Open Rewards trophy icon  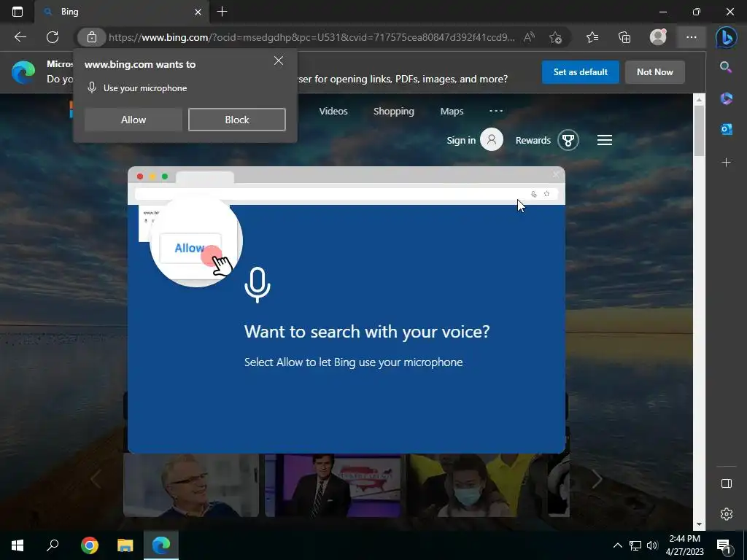click(x=568, y=140)
